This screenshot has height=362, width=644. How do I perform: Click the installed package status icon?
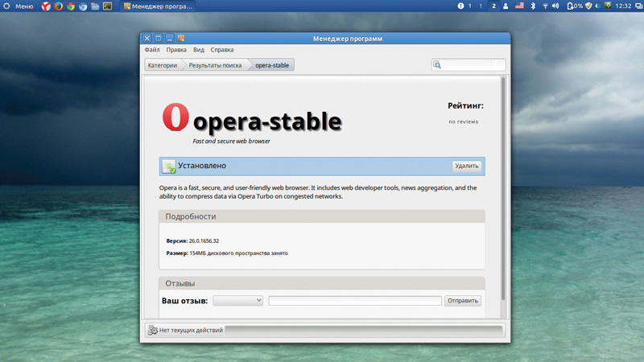click(169, 167)
